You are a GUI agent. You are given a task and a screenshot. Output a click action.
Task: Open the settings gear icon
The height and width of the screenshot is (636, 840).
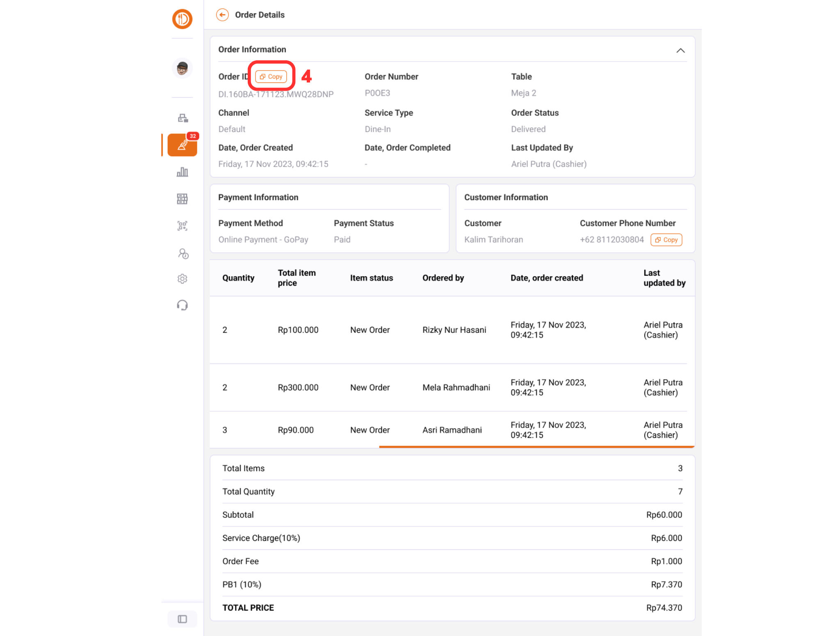(182, 279)
